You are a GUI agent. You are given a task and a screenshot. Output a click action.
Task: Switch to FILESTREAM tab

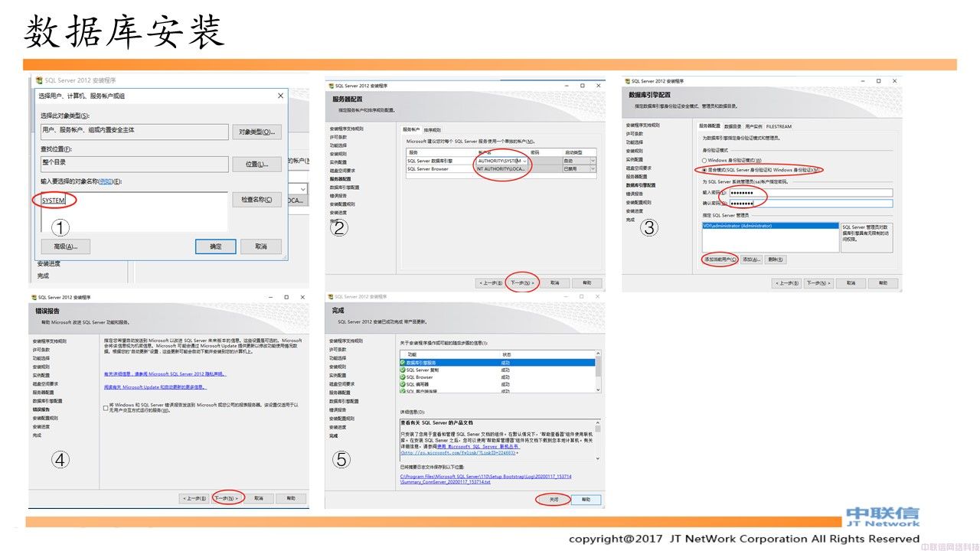(779, 126)
